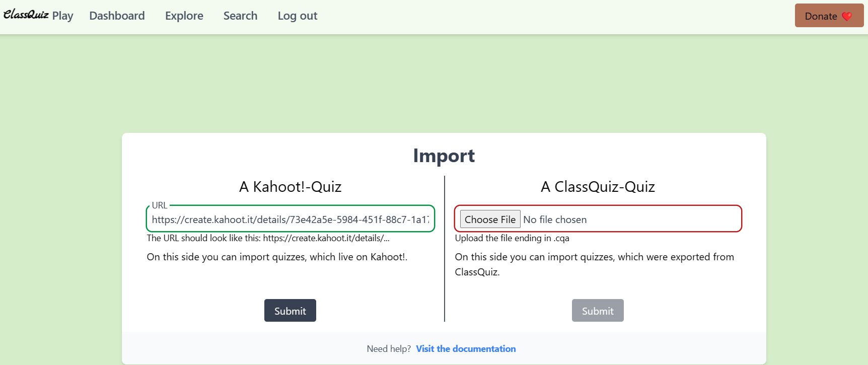Select the 'A Kahoot!-Quiz' heading

(290, 187)
